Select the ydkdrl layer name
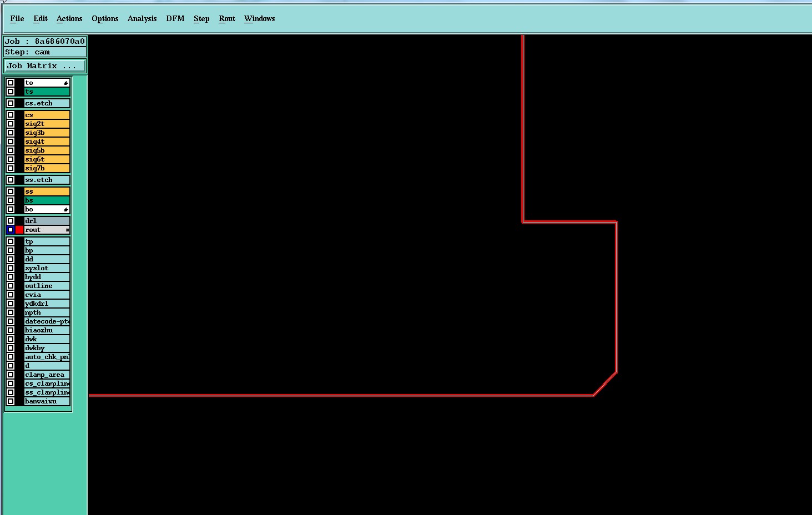Viewport: 812px width, 515px height. (47, 304)
